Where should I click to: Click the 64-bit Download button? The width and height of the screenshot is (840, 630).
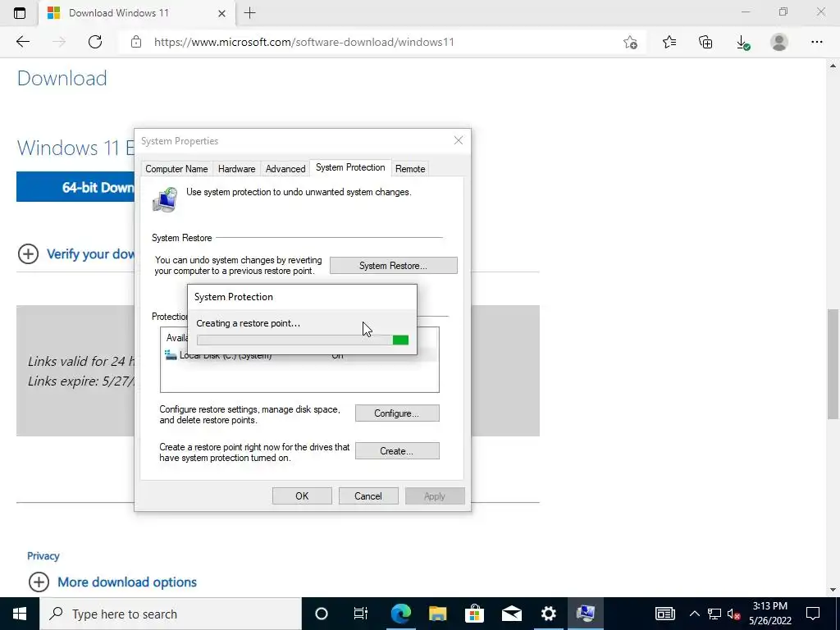tap(75, 187)
